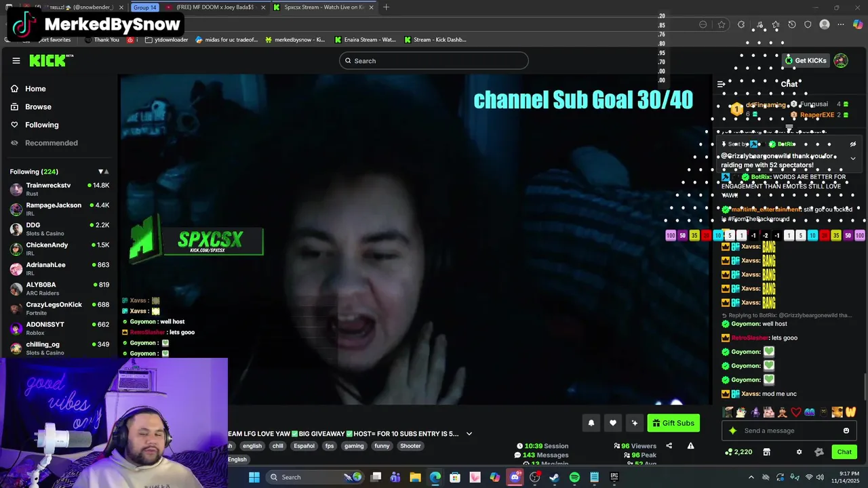Click the 'Shooter' tag
The width and height of the screenshot is (868, 488).
410,446
